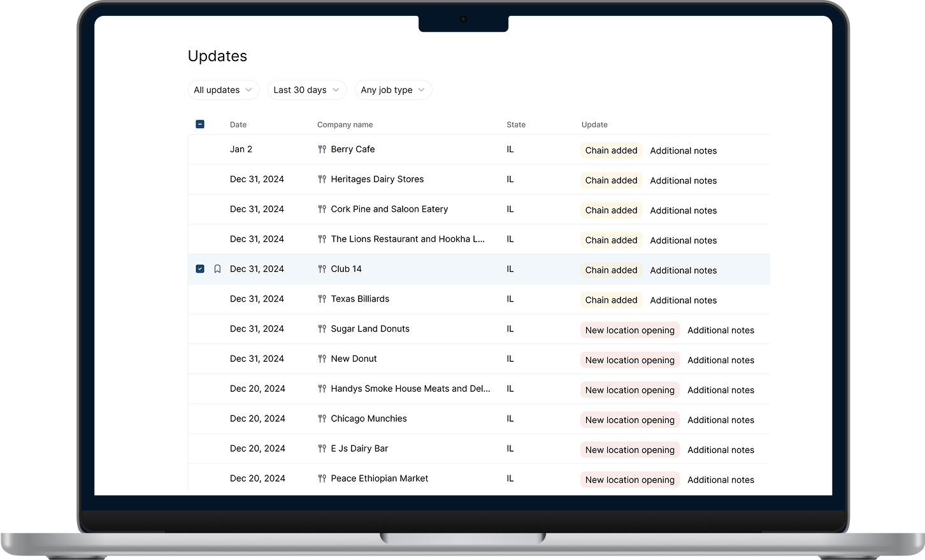The image size is (925, 560).
Task: Toggle the select-all checkbox in table header
Action: pyautogui.click(x=200, y=124)
